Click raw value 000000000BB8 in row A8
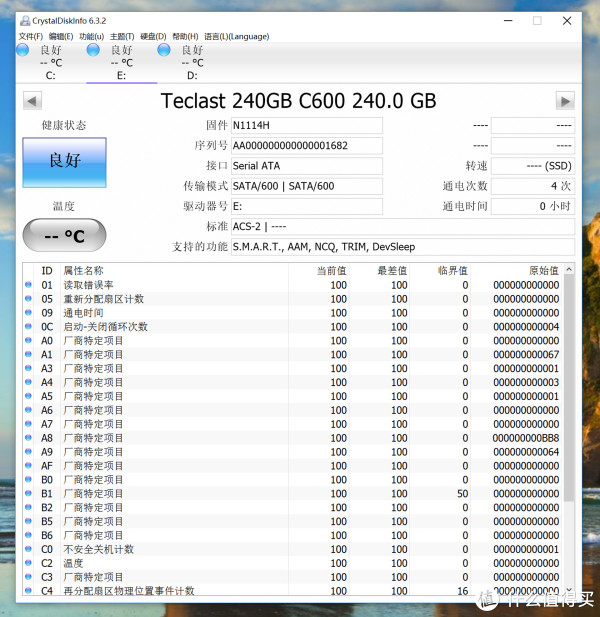This screenshot has width=600, height=617. [x=526, y=438]
